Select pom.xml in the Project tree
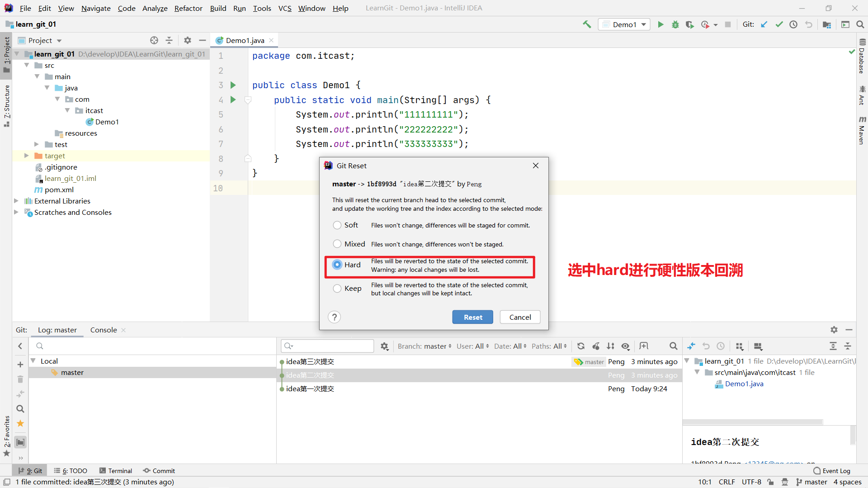This screenshot has width=868, height=488. point(59,190)
